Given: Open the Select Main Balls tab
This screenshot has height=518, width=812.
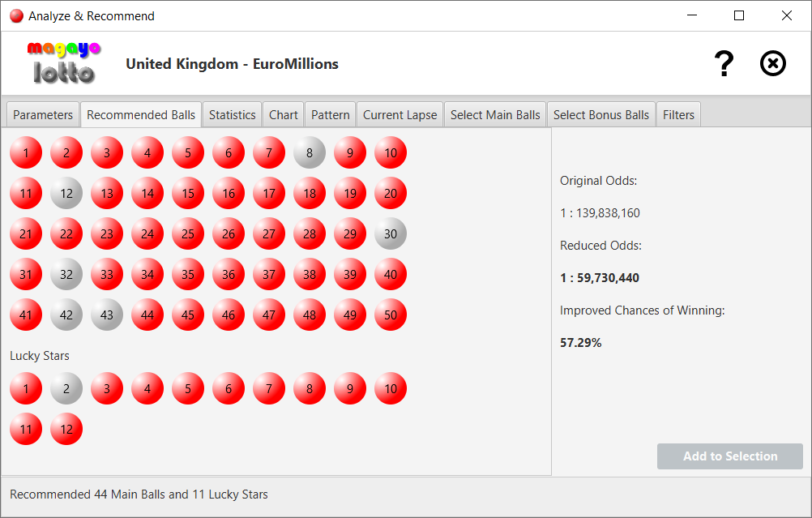Looking at the screenshot, I should (494, 114).
